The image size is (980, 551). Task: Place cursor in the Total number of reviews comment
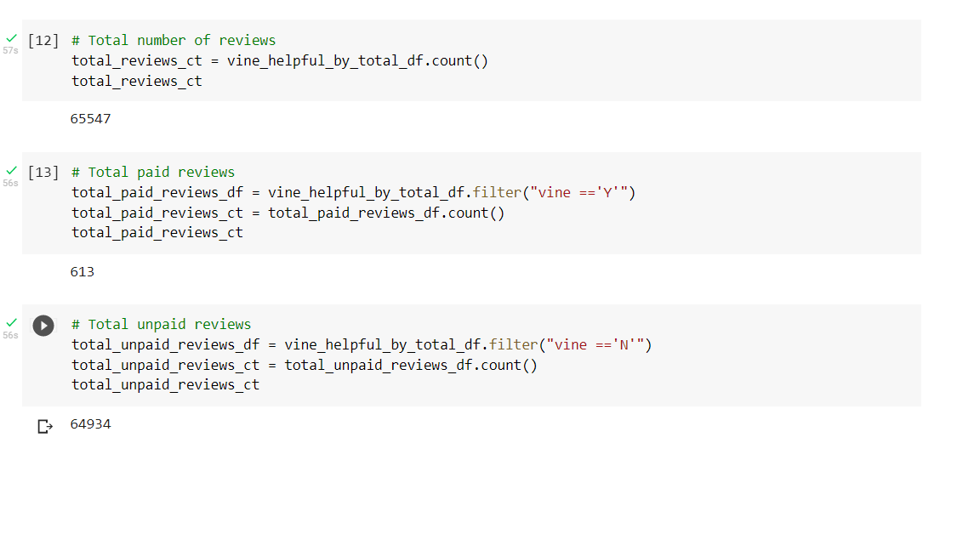(x=173, y=39)
